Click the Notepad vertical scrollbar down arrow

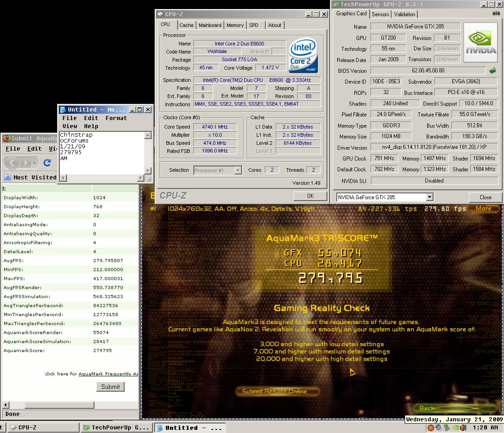click(x=148, y=171)
